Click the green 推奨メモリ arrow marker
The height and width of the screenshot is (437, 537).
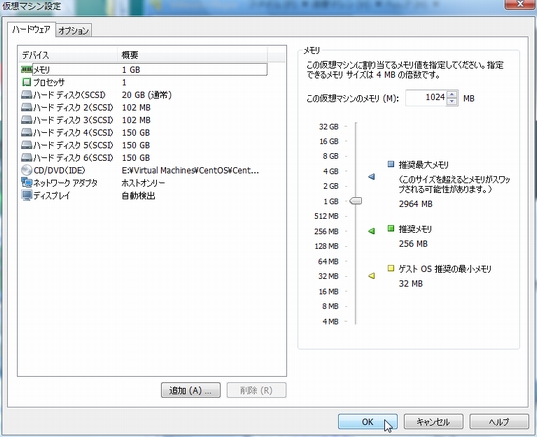(x=372, y=231)
